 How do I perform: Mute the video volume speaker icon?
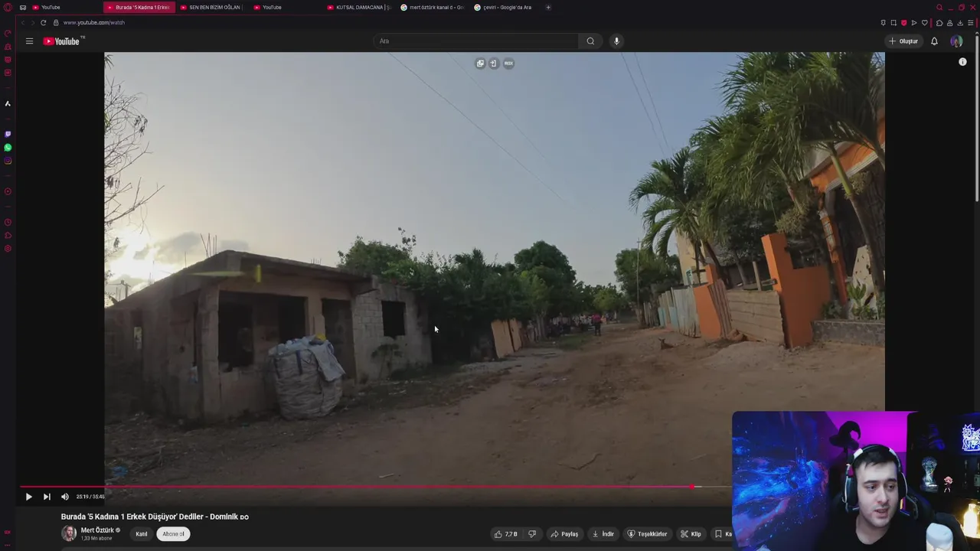pyautogui.click(x=64, y=497)
